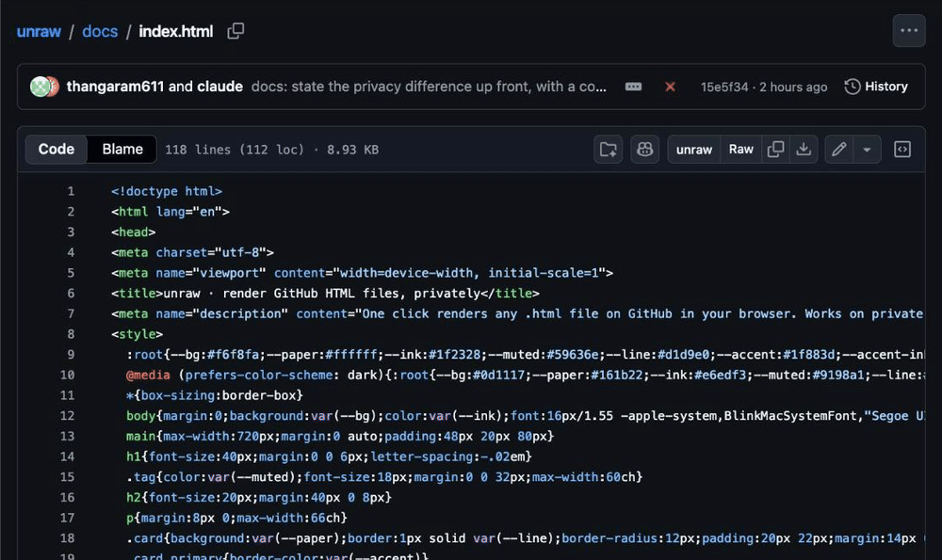Click the '@media' keyword on line 10
Screen dimensions: 942x560
tap(148, 375)
